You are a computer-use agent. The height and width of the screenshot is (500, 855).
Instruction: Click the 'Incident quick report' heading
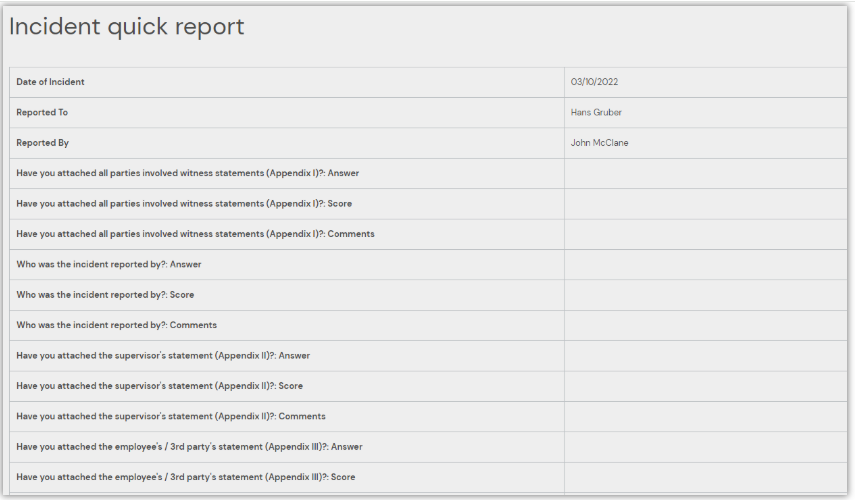pyautogui.click(x=126, y=27)
